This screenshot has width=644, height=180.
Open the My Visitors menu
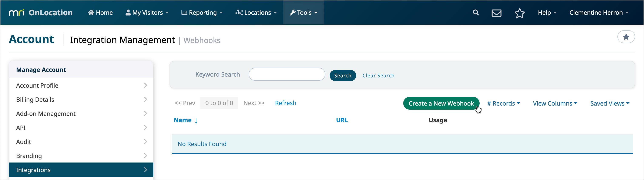(x=147, y=13)
